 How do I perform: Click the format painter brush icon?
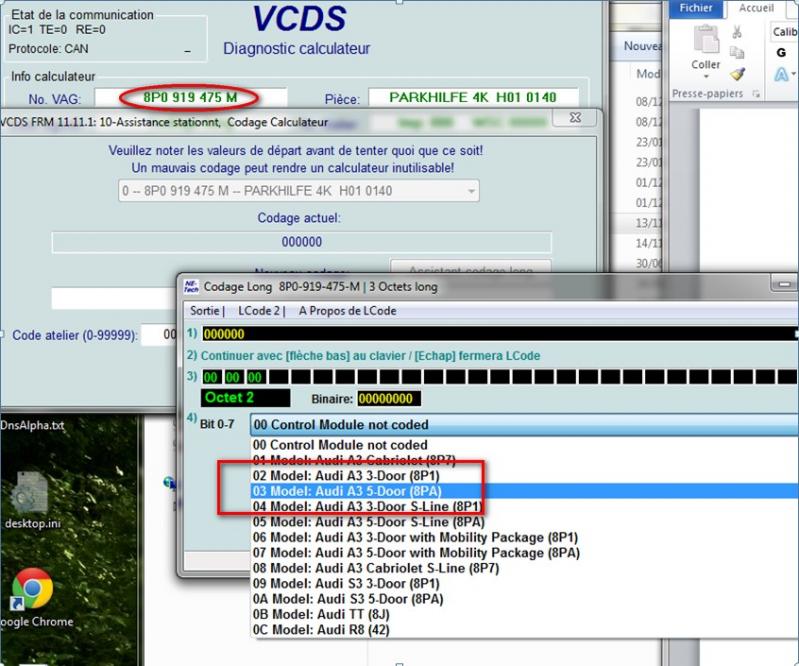click(737, 74)
